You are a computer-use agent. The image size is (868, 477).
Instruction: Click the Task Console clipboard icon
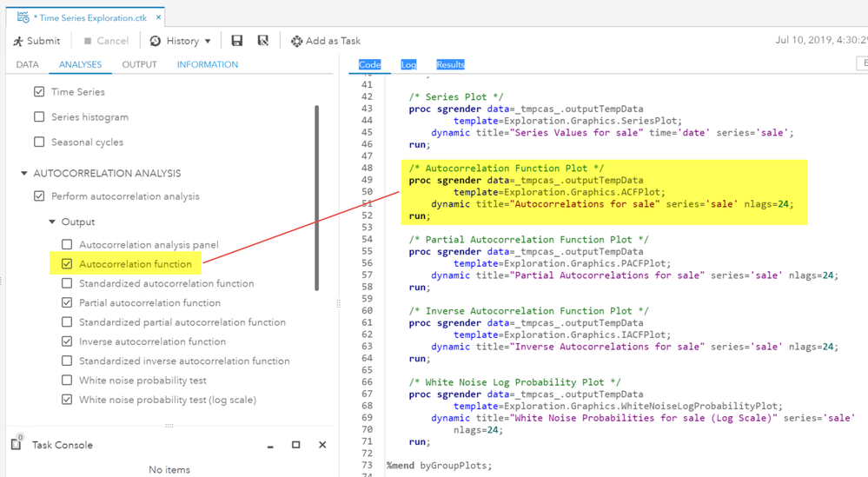pyautogui.click(x=17, y=444)
